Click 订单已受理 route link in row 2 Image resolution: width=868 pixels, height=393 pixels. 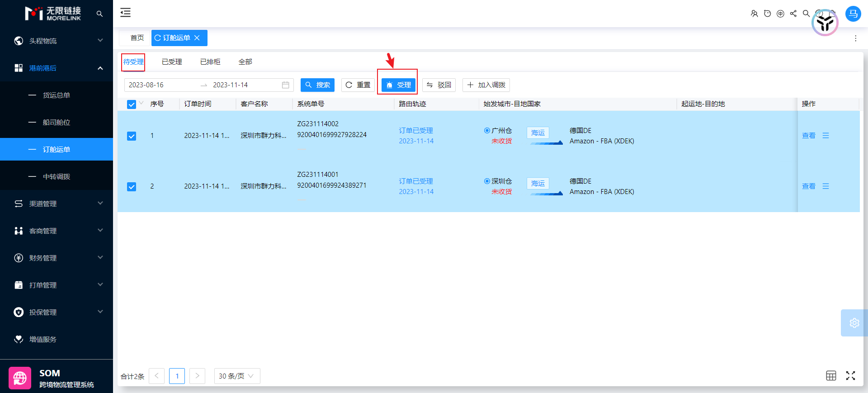point(416,181)
